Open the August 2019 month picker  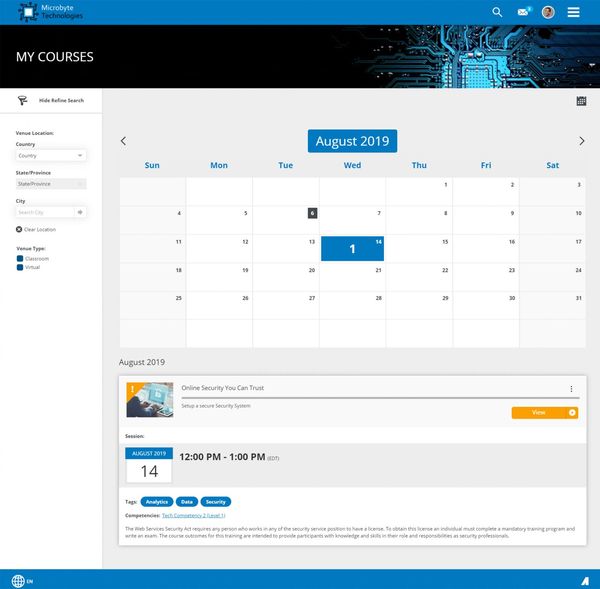[x=352, y=141]
